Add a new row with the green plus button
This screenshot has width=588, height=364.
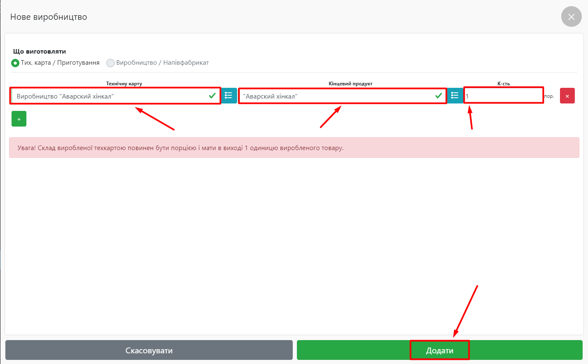[19, 119]
